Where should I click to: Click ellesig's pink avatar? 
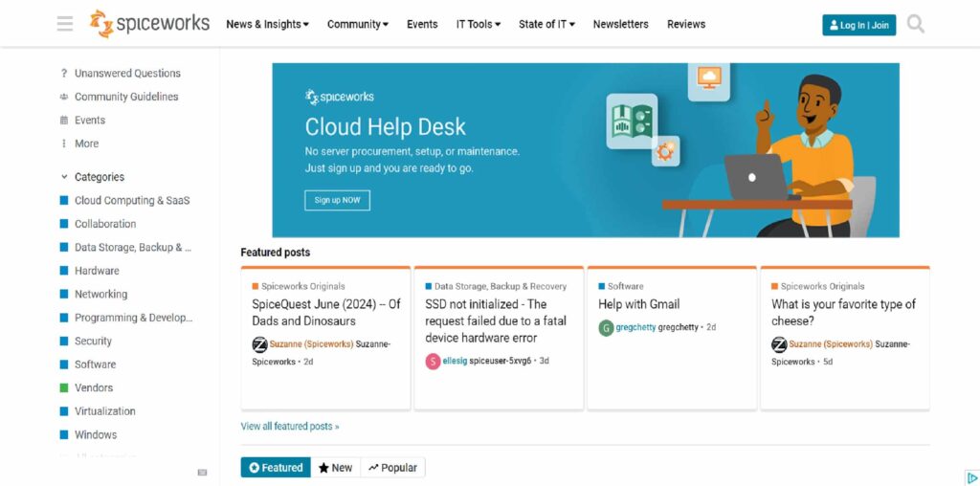tap(434, 361)
